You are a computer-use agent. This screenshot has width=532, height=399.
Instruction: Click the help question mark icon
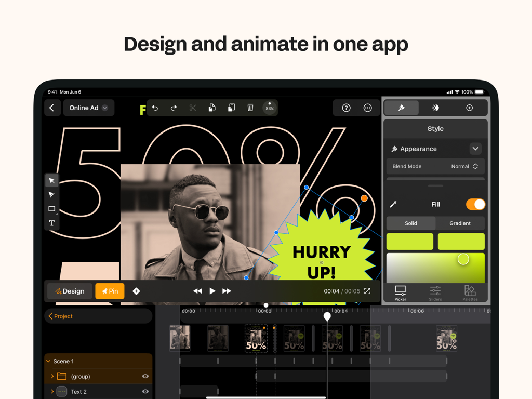pyautogui.click(x=345, y=108)
